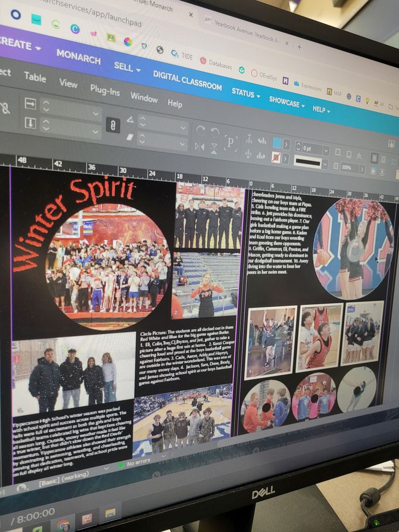Open the Plug-Ins menu
The height and width of the screenshot is (532, 399).
105,91
